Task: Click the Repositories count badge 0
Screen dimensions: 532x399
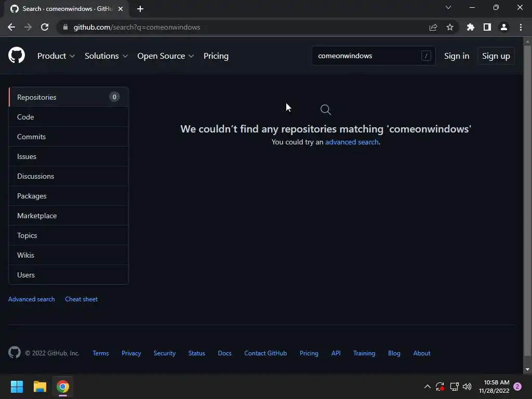Action: 114,97
